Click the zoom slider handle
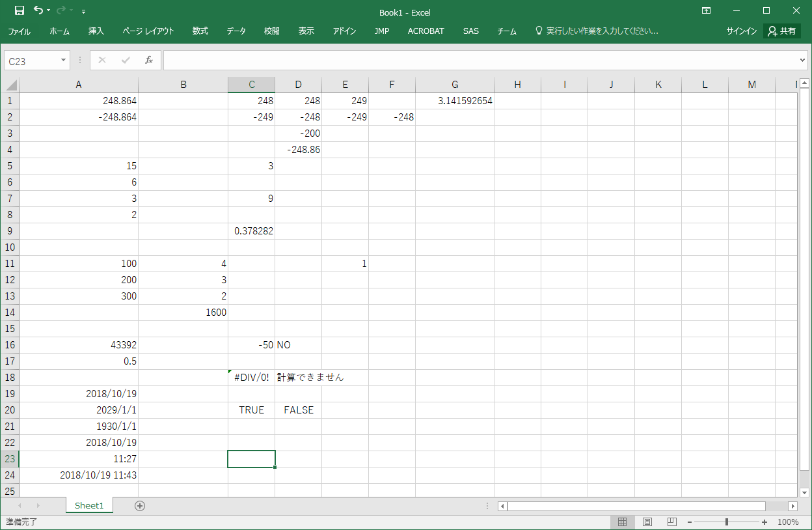The image size is (812, 530). (727, 522)
